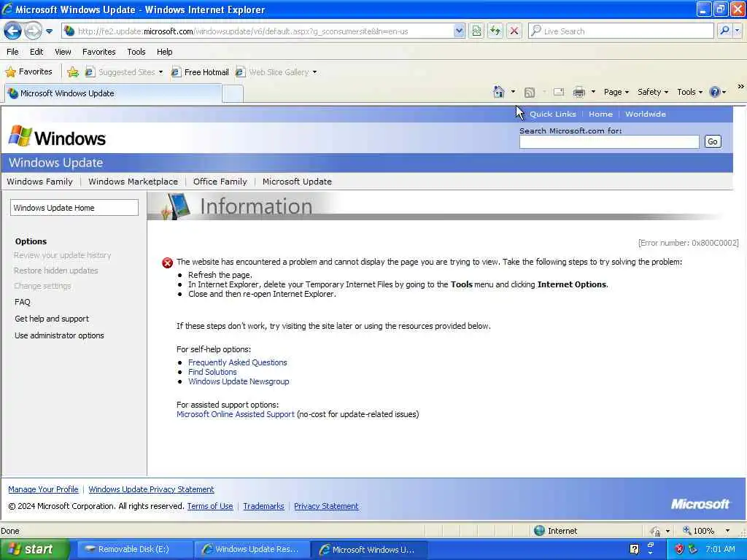Click the Print icon
This screenshot has height=560, width=747.
pos(578,92)
